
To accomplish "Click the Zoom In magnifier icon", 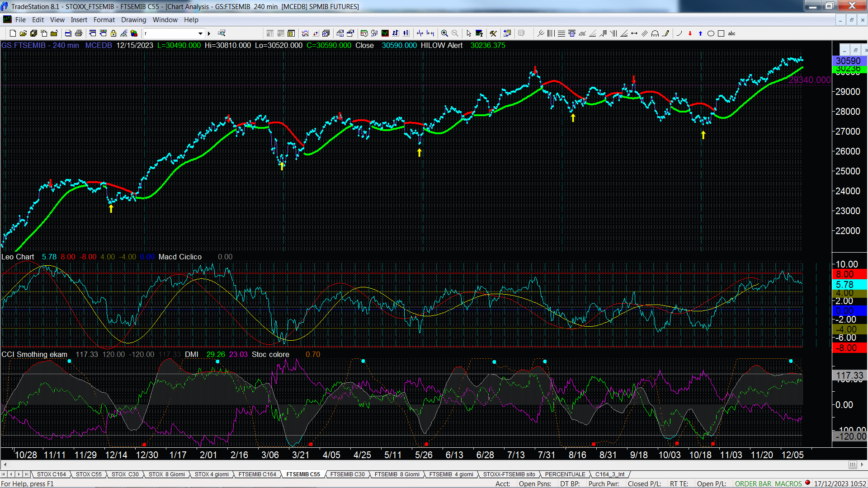I will (444, 33).
